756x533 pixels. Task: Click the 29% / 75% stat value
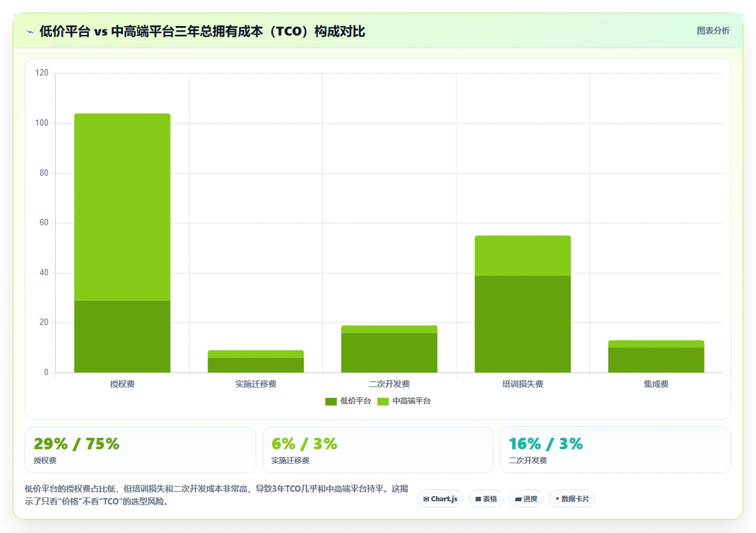(x=76, y=444)
